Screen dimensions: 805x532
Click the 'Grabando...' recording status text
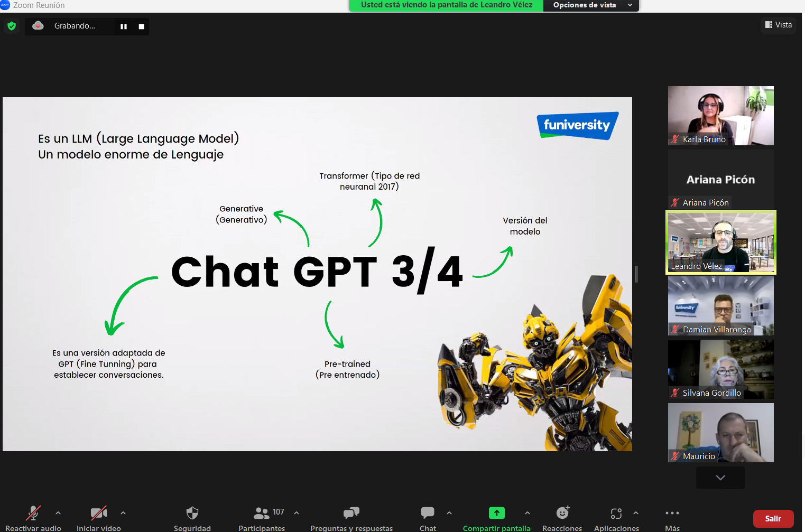(x=75, y=26)
